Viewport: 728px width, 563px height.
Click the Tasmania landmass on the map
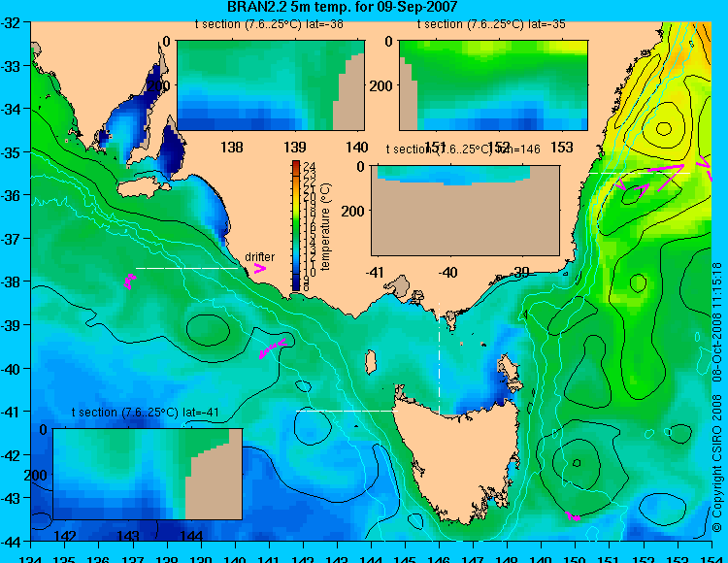click(455, 459)
